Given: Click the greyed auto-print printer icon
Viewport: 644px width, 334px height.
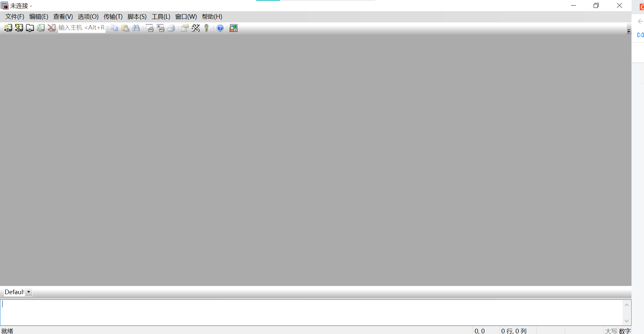Looking at the screenshot, I should [171, 28].
